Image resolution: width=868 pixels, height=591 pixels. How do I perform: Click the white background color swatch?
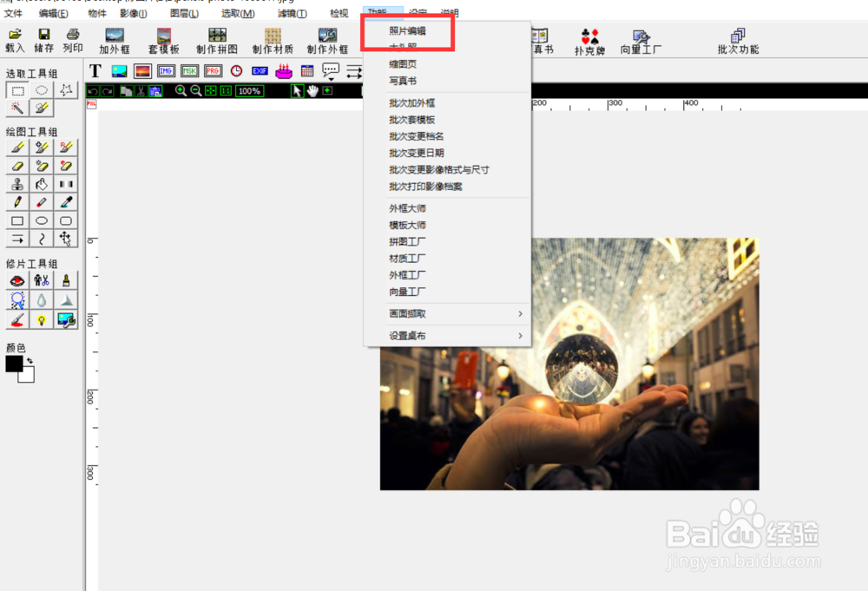click(x=27, y=376)
